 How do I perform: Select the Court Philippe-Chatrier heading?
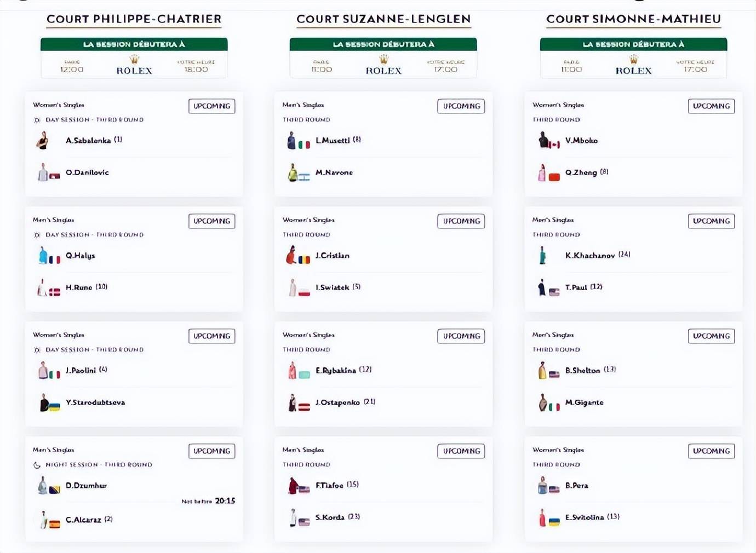134,19
